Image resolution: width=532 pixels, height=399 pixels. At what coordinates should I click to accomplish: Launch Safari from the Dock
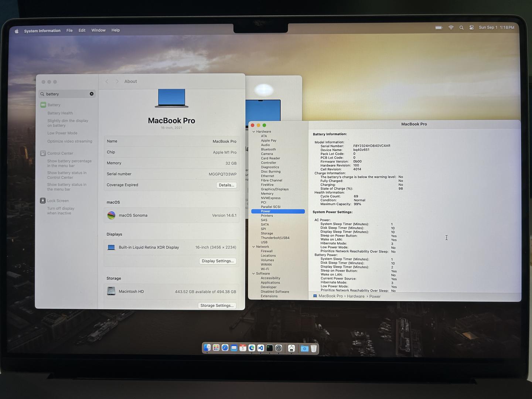tap(225, 348)
